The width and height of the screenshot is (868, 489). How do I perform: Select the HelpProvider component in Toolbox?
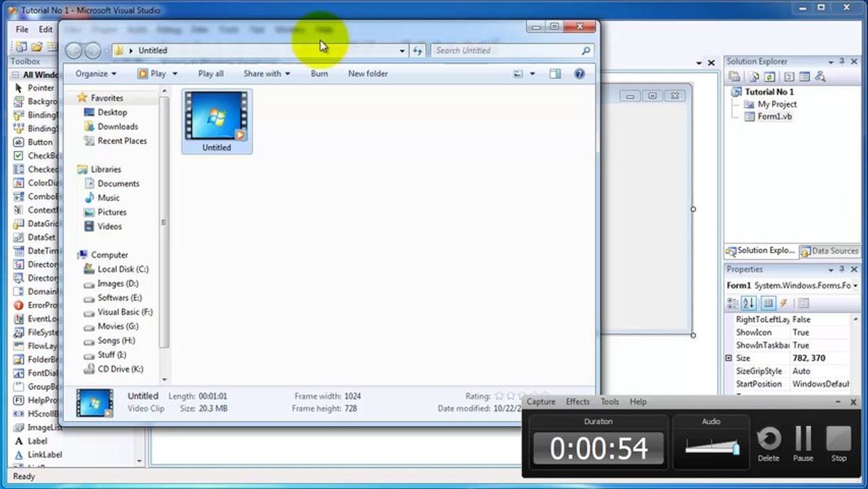(36, 400)
